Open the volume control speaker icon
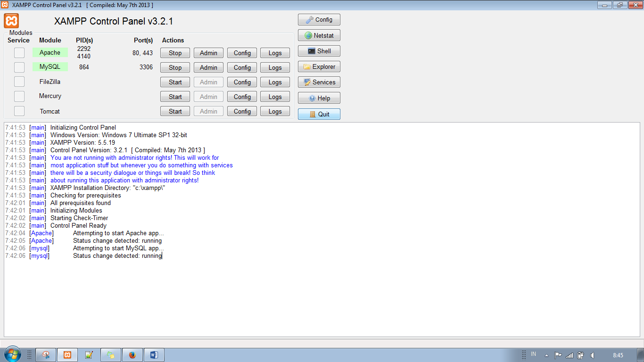Viewport: 644px width, 362px height. [592, 354]
